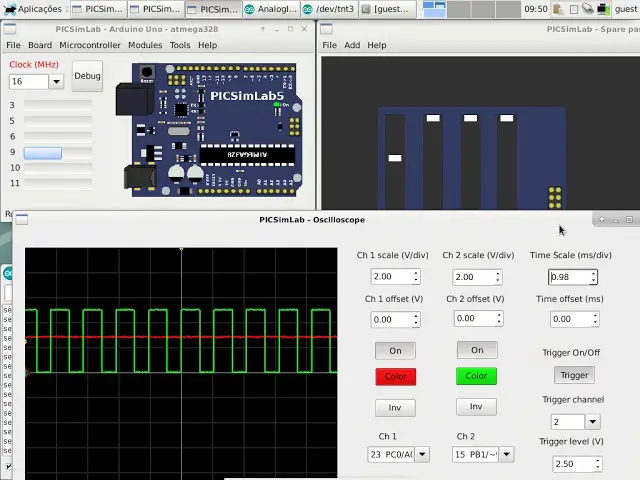Open the Modules menu

point(145,45)
